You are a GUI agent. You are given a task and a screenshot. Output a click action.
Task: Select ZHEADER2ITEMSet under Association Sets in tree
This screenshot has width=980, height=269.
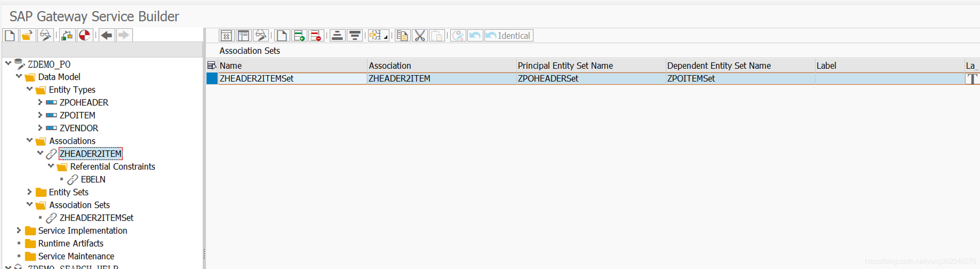pyautogui.click(x=96, y=218)
